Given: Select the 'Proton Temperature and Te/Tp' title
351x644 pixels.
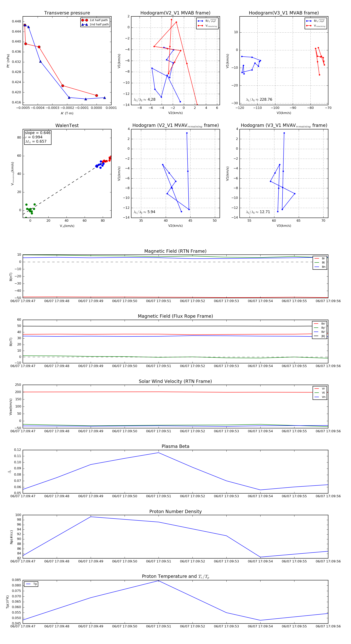Looking at the screenshot, I should [175, 576].
